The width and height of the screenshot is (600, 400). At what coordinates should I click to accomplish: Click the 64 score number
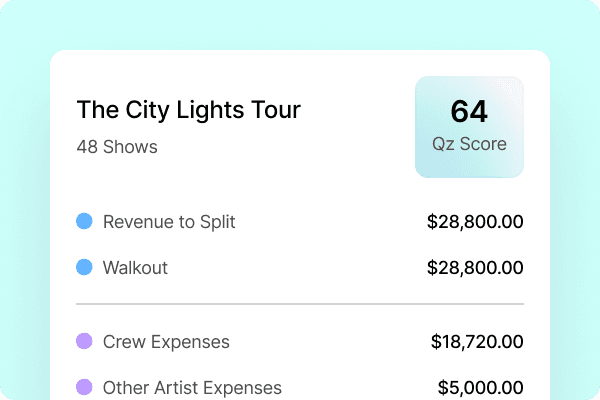coord(469,111)
